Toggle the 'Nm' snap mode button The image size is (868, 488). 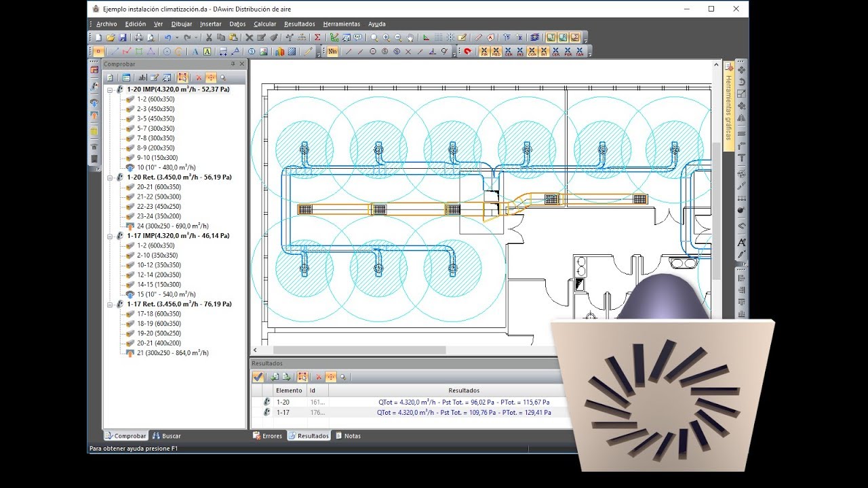[x=332, y=51]
